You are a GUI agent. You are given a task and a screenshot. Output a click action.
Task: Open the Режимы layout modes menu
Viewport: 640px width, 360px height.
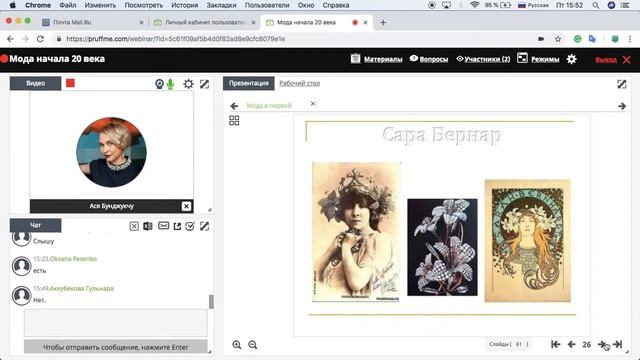pyautogui.click(x=538, y=59)
